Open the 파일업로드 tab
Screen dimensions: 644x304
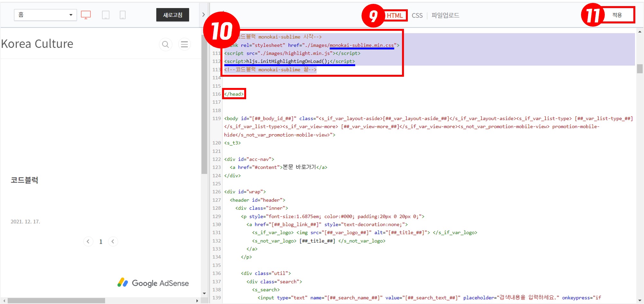click(445, 15)
